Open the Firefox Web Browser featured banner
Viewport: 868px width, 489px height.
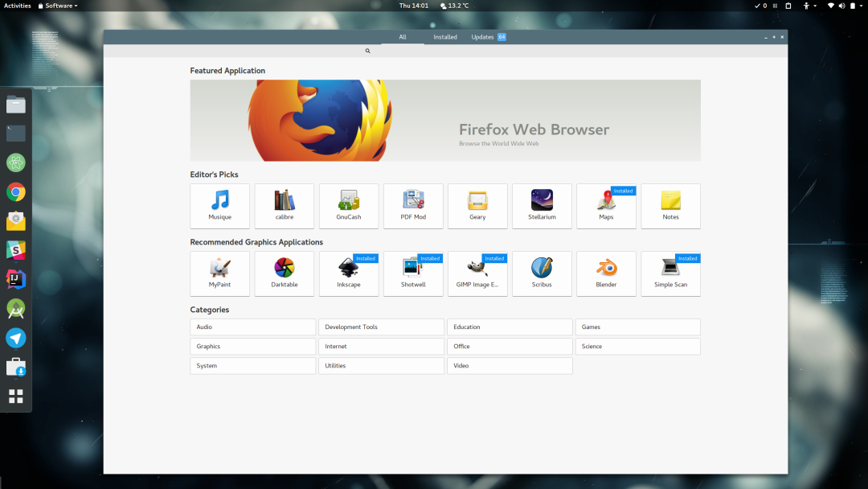click(x=445, y=121)
